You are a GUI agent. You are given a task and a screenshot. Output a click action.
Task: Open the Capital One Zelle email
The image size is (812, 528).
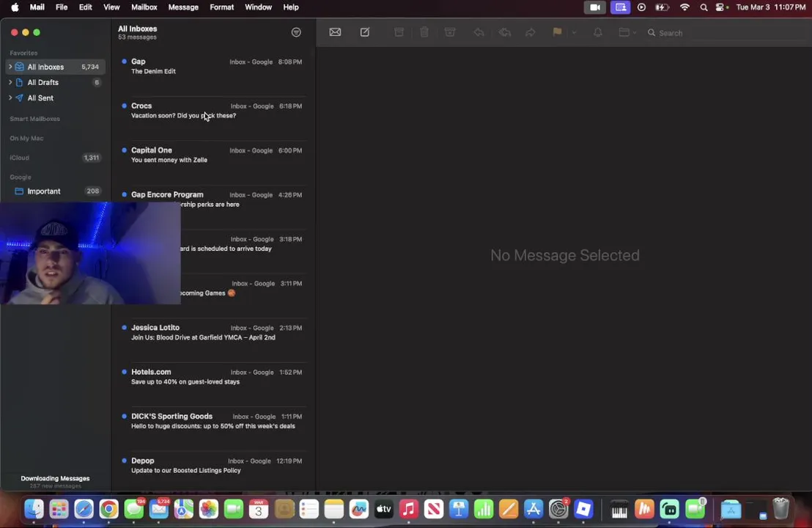click(x=213, y=162)
